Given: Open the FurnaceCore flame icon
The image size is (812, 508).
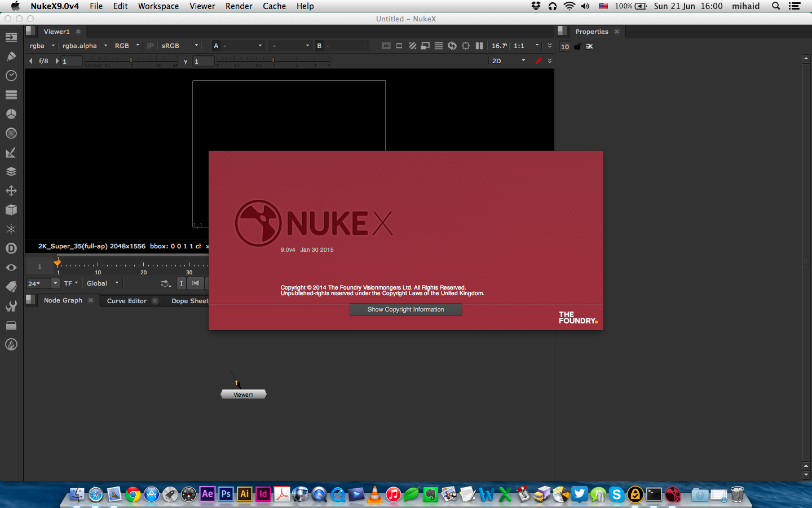Looking at the screenshot, I should [11, 344].
